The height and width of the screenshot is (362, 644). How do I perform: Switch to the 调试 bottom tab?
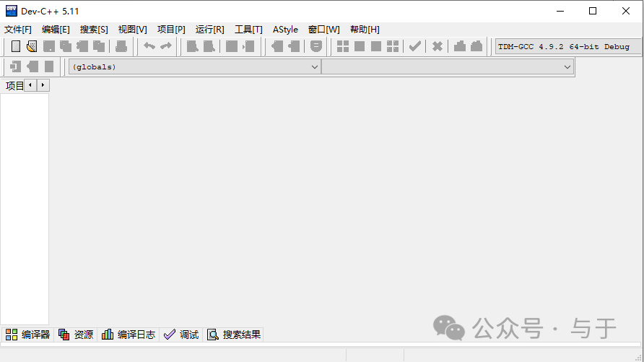point(181,335)
